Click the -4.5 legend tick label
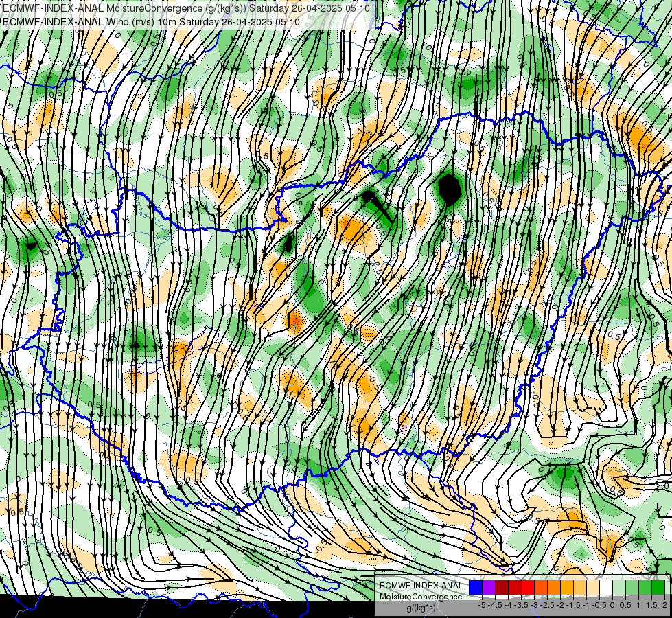672x618 pixels. 495,605
